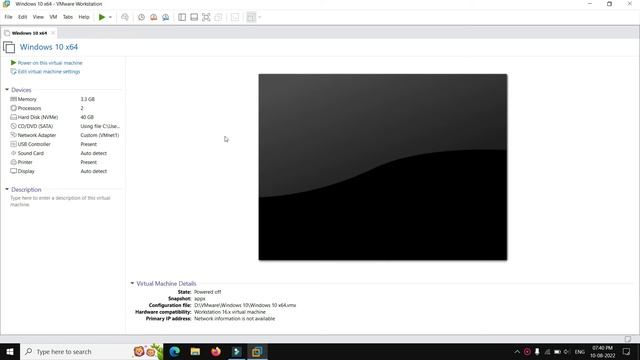Select the CD/DVD (SATA) device
The height and width of the screenshot is (360, 640).
[x=64, y=126]
